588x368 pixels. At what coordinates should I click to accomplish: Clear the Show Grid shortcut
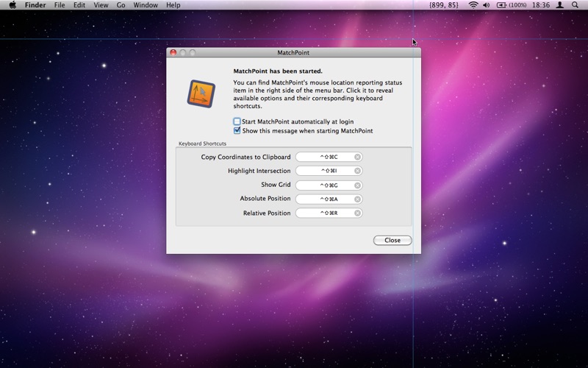[x=357, y=185]
